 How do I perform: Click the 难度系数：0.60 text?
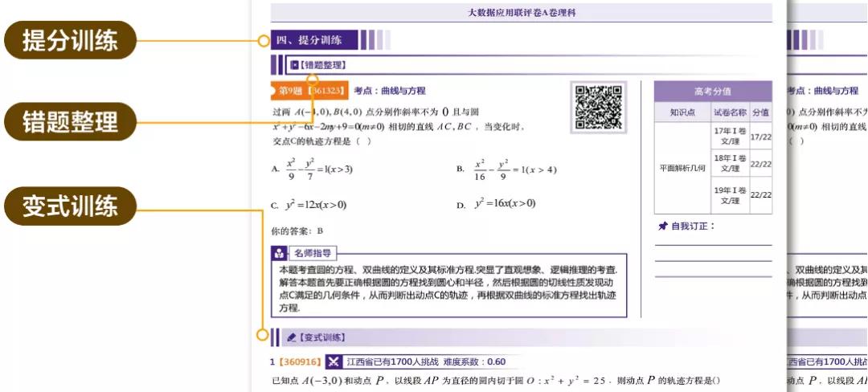(475, 362)
